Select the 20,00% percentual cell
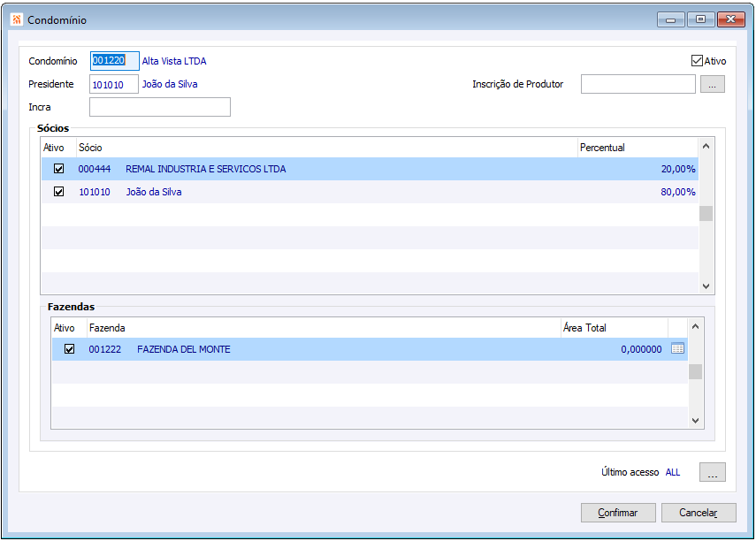 tap(678, 169)
